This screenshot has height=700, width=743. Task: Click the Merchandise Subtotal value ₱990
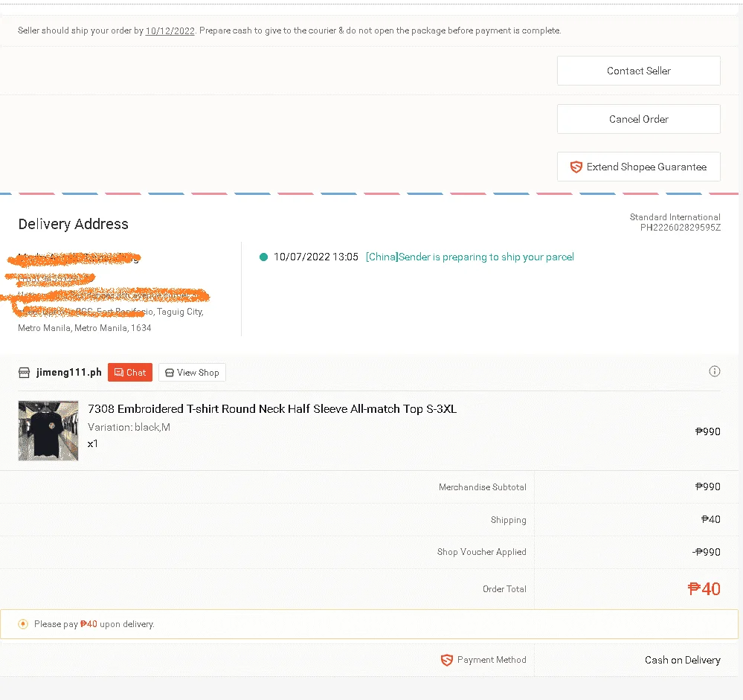tap(707, 487)
